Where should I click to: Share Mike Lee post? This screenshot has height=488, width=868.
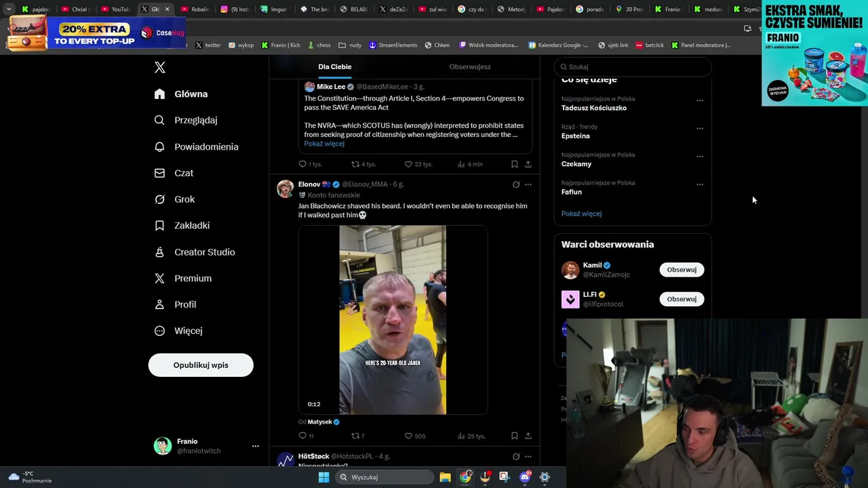(x=528, y=164)
